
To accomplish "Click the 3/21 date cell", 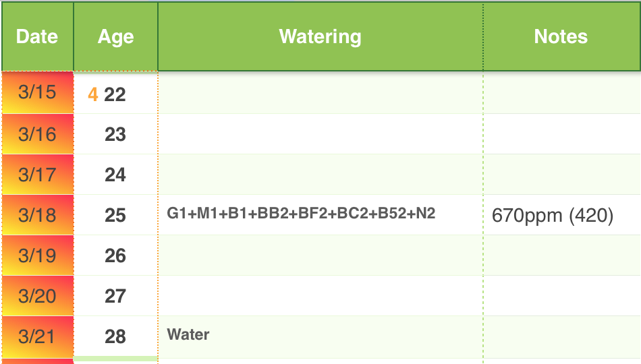I will pyautogui.click(x=38, y=336).
